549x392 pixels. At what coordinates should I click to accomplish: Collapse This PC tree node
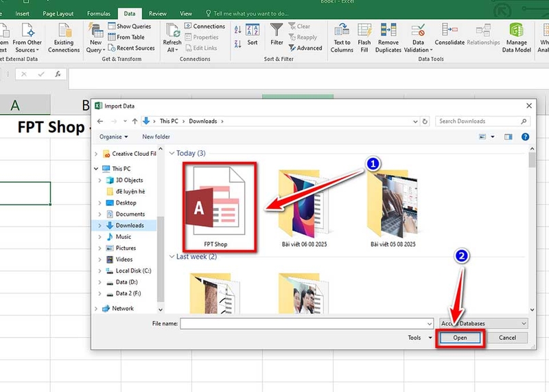point(96,168)
